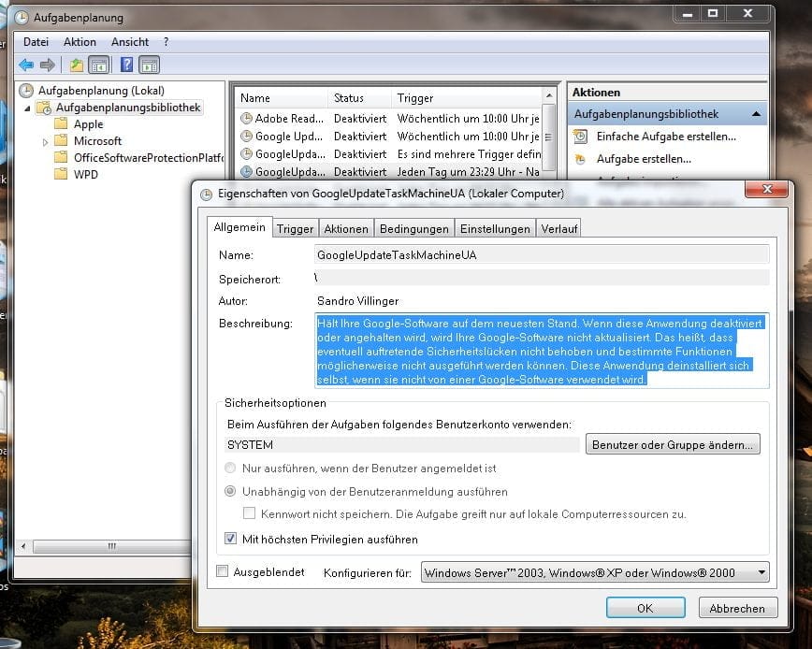
Task: Click the Einfache Aufgabe erstellen icon
Action: 580,137
